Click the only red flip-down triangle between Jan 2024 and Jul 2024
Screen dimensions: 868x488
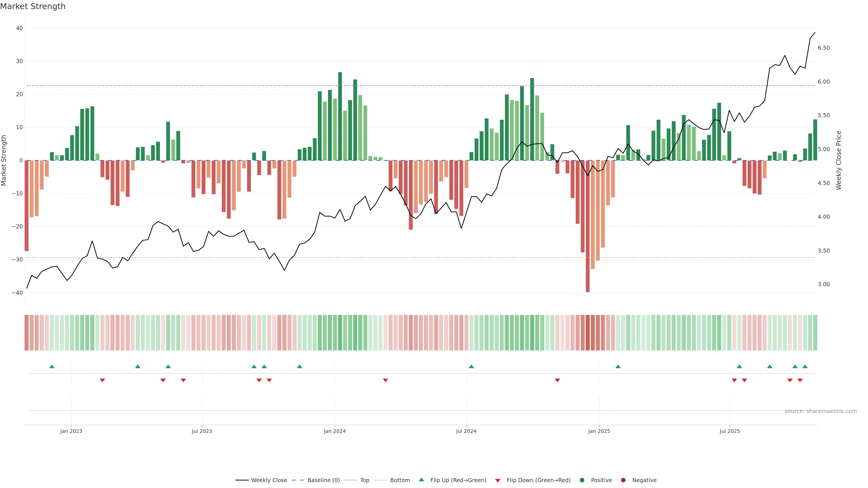pyautogui.click(x=385, y=380)
